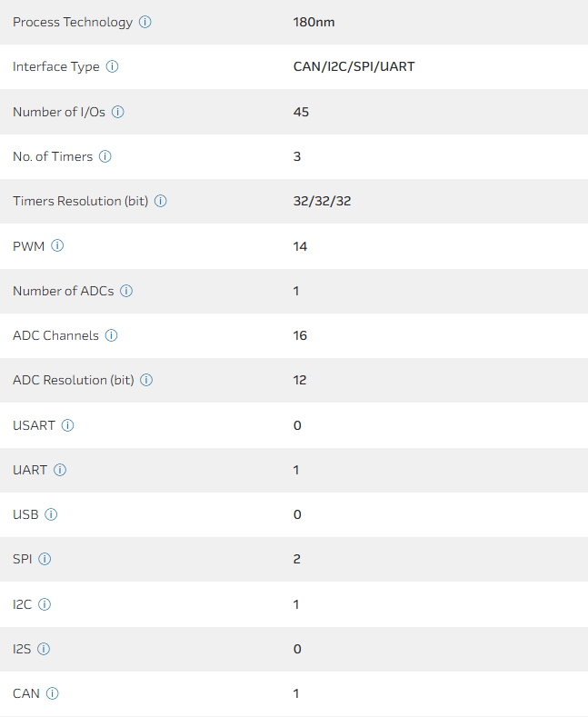The width and height of the screenshot is (588, 717).
Task: Show info for Timers Resolution (bit)
Action: (161, 201)
